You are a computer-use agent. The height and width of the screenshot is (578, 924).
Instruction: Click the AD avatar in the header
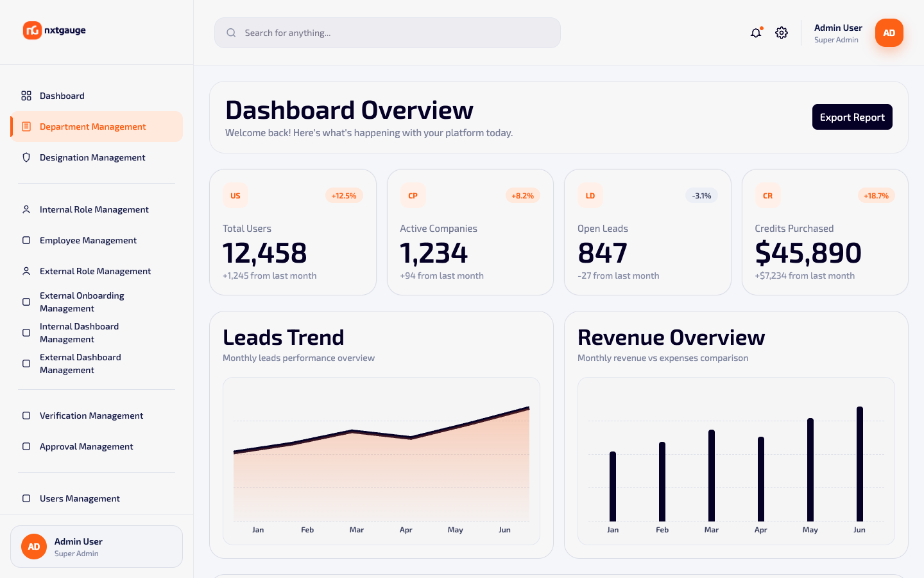pos(889,33)
